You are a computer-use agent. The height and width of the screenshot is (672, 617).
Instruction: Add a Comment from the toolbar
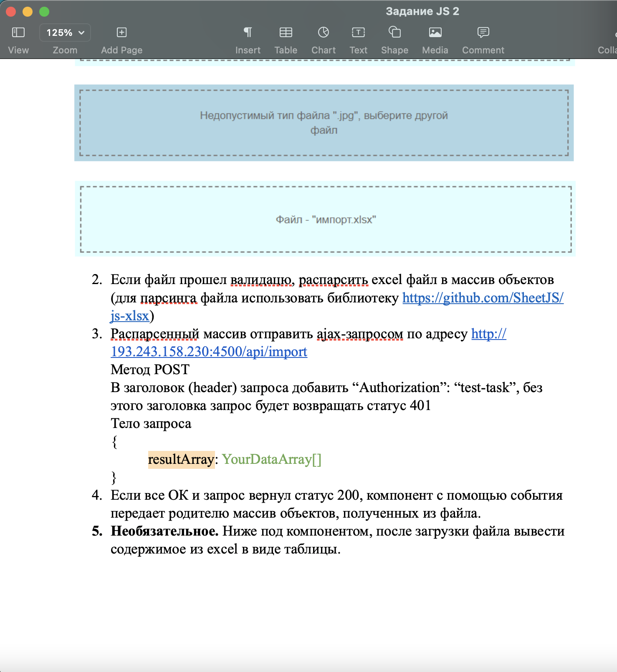click(483, 32)
